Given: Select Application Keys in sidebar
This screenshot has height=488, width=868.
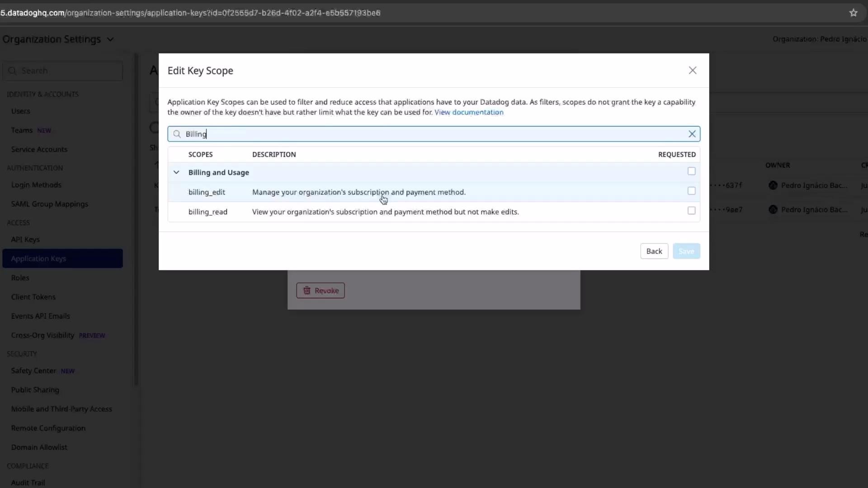Looking at the screenshot, I should (x=62, y=258).
